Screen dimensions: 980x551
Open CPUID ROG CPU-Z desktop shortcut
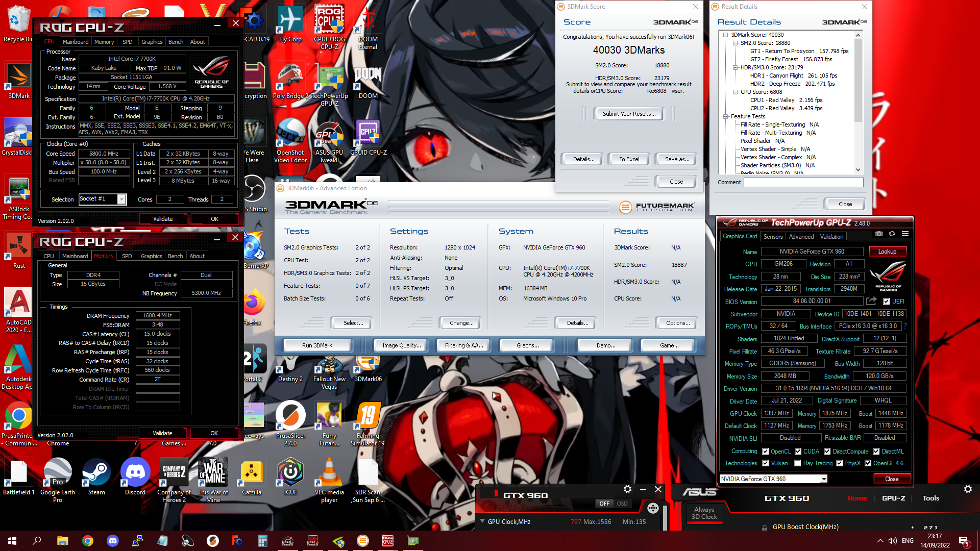point(329,28)
